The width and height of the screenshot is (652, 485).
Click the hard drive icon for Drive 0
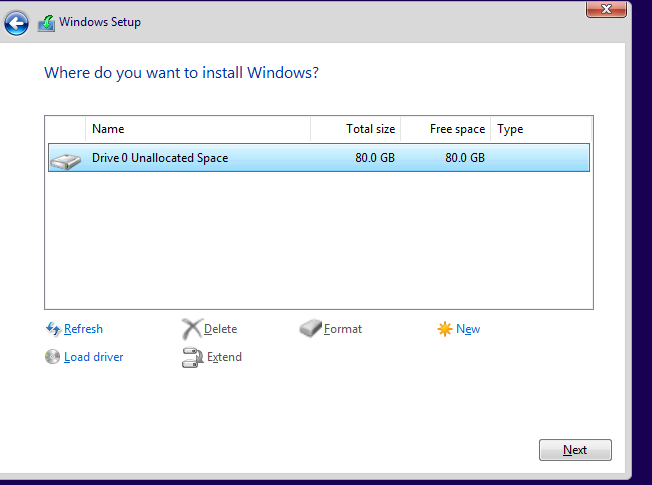pos(65,161)
